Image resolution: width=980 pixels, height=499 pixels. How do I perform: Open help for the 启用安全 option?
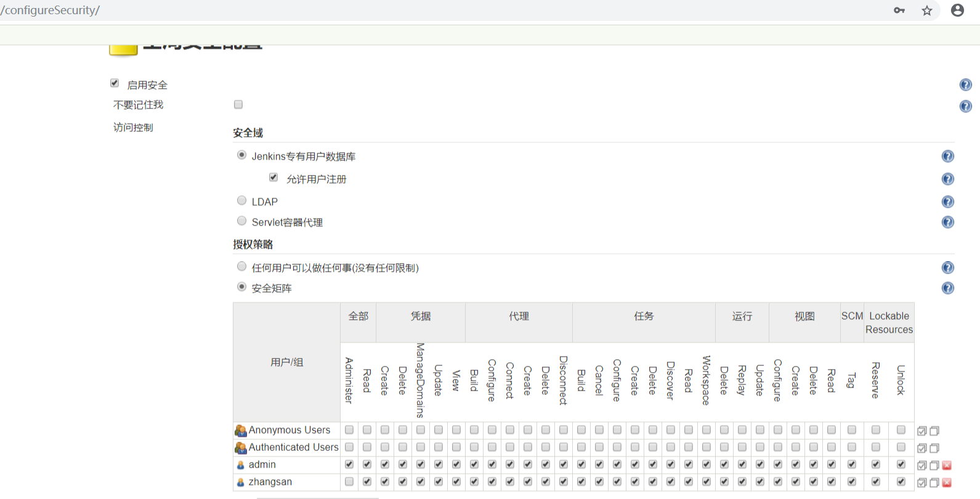coord(965,85)
